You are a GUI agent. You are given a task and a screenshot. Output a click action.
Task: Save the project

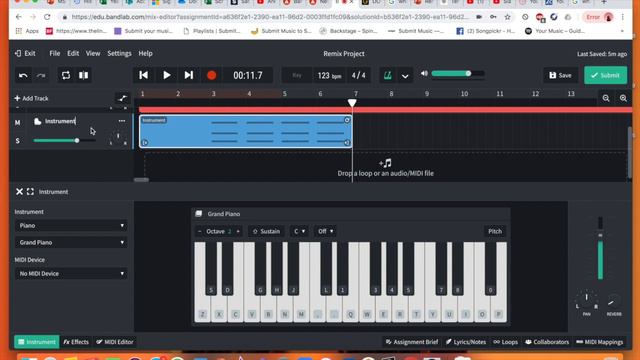560,76
